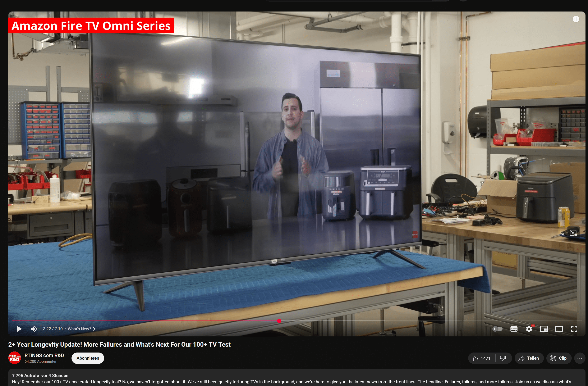Switch to miniplayer mode with the miniplayer icon
Screen dimensions: 588x386
[544, 329]
